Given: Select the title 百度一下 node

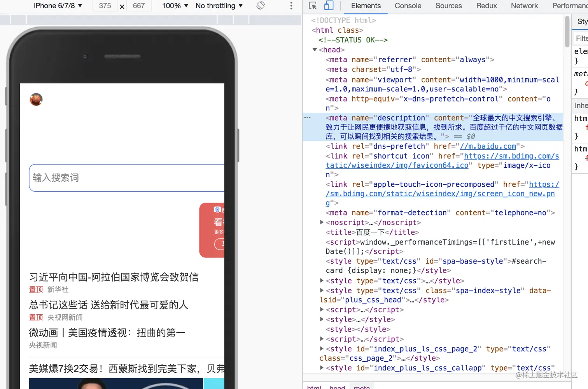Looking at the screenshot, I should [372, 232].
